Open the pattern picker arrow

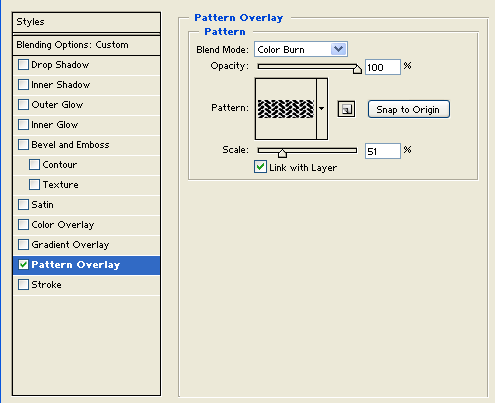click(322, 109)
